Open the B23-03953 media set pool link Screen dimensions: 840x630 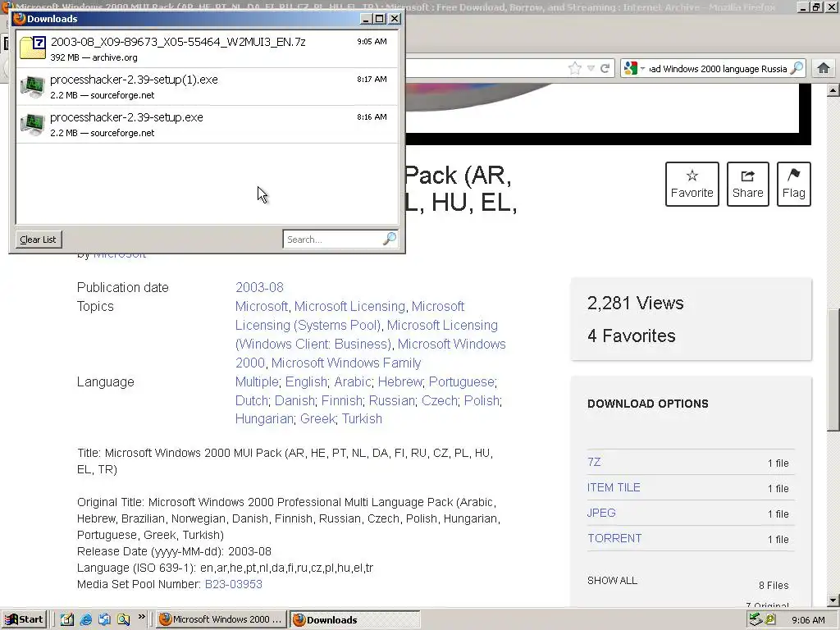point(234,584)
